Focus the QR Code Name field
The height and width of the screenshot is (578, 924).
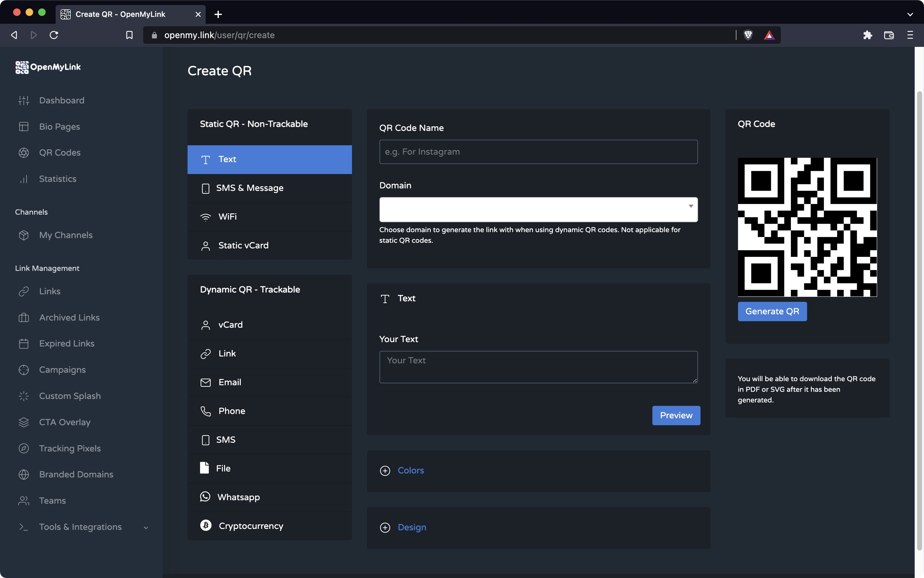(538, 152)
